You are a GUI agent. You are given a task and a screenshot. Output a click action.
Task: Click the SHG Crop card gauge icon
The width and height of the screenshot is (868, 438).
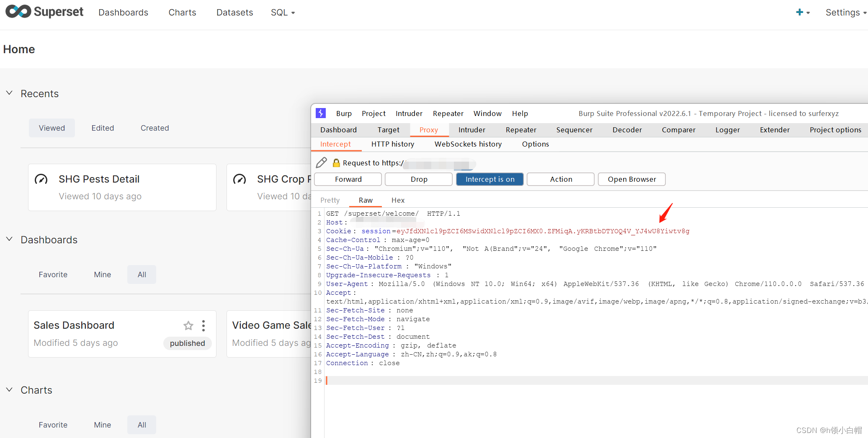(x=240, y=179)
